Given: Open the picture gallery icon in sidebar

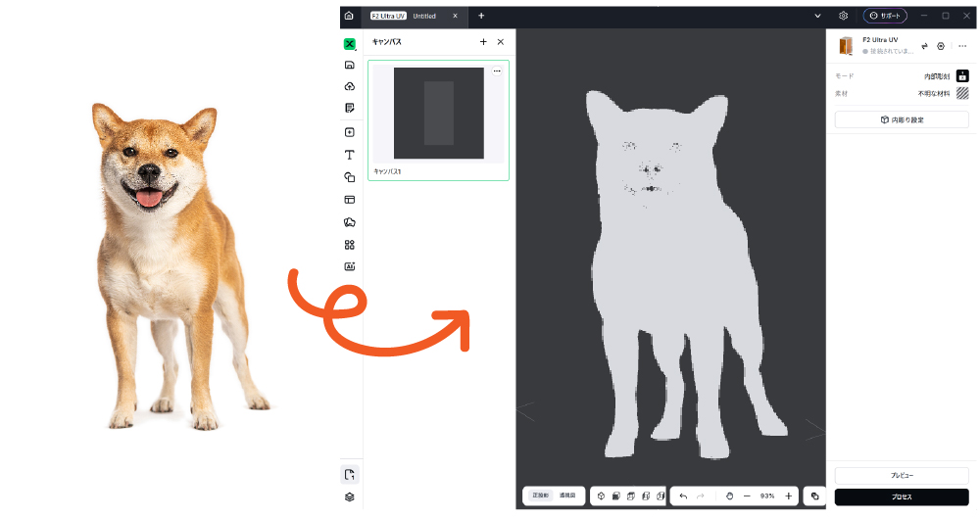Looking at the screenshot, I should (x=350, y=222).
